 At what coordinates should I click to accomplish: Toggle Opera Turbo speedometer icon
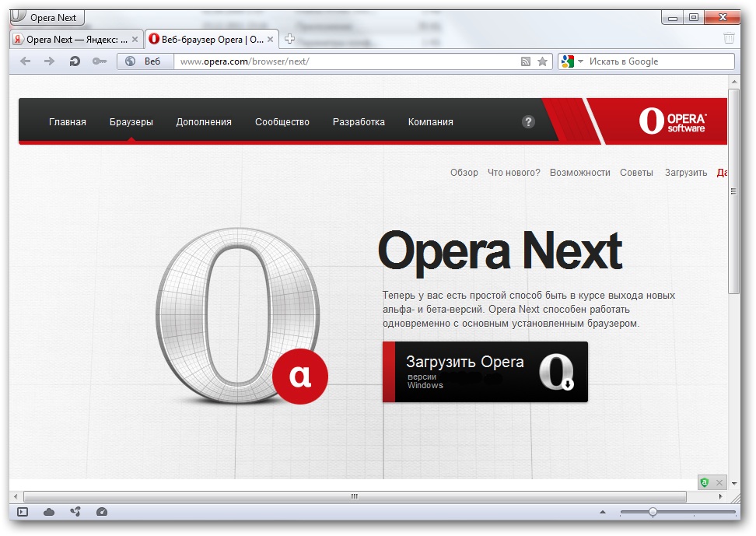click(x=100, y=512)
